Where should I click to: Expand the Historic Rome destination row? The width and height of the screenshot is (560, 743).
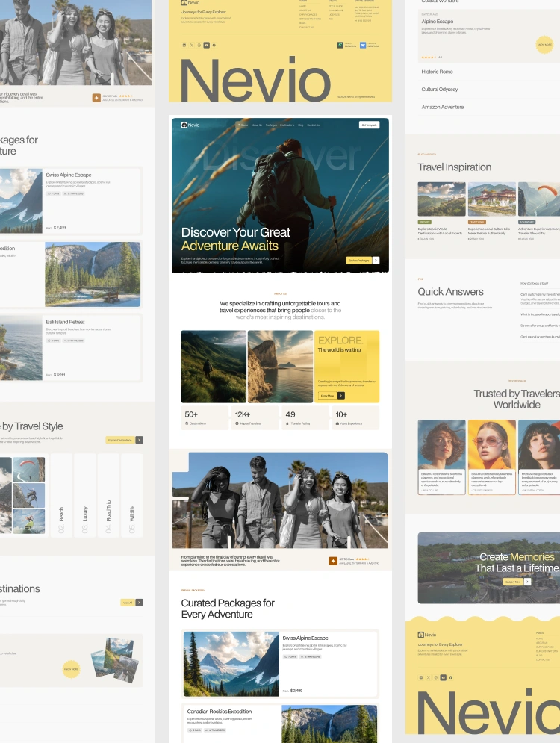coord(488,72)
